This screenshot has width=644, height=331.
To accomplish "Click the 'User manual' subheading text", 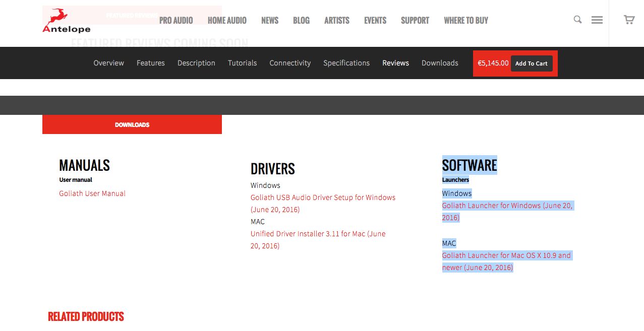I will (x=76, y=180).
